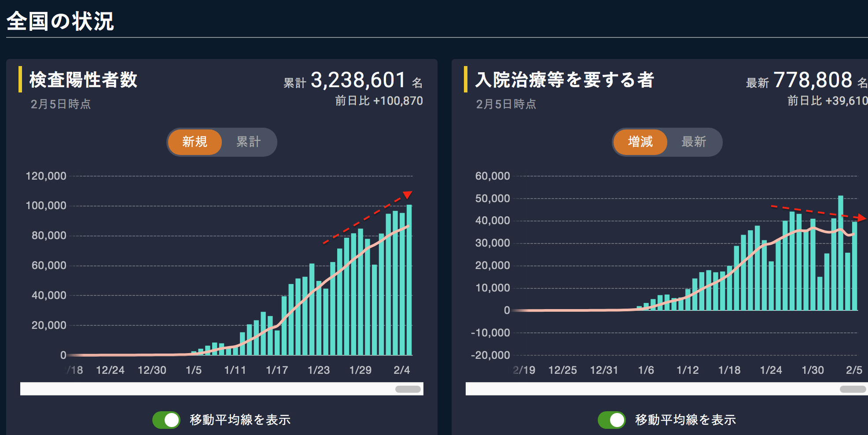Switch positive cases chart to 累計 view
The image size is (868, 435).
pyautogui.click(x=249, y=142)
